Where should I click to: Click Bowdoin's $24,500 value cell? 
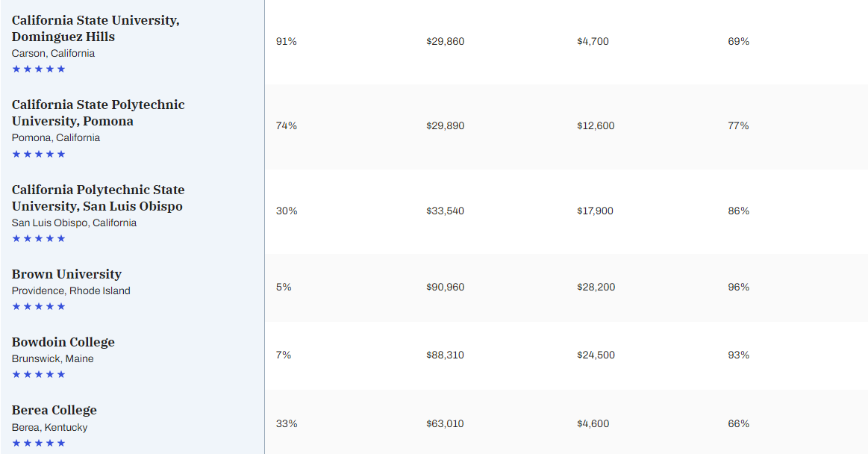tap(596, 355)
